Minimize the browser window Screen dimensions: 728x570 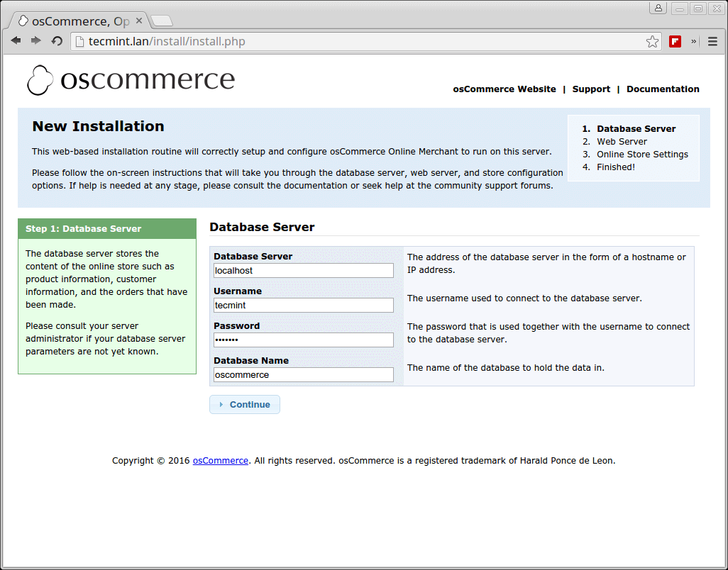tap(679, 9)
